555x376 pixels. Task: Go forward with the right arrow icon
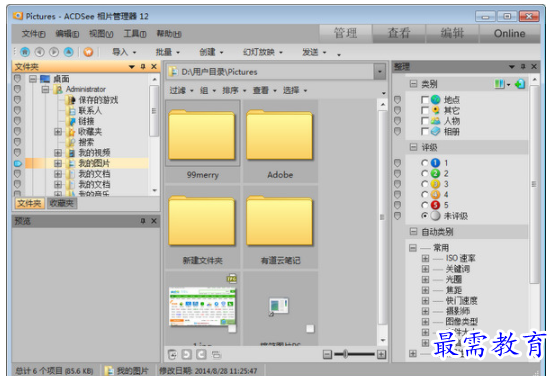[54, 52]
